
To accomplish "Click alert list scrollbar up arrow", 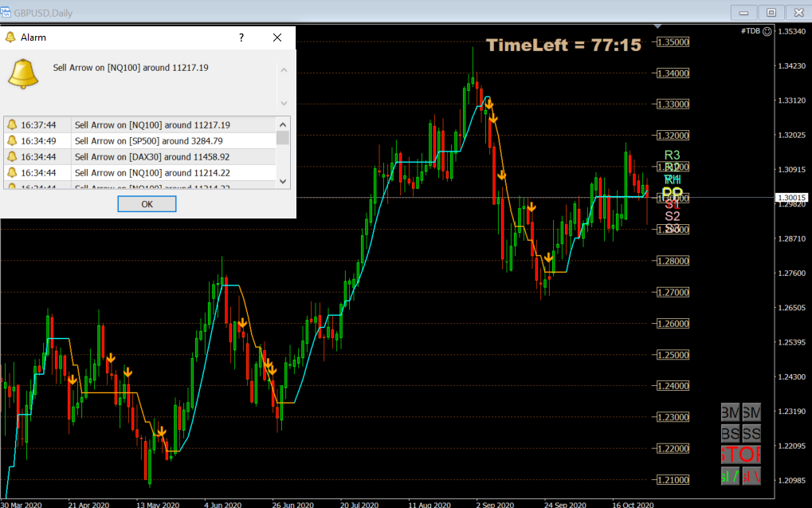I will click(283, 124).
